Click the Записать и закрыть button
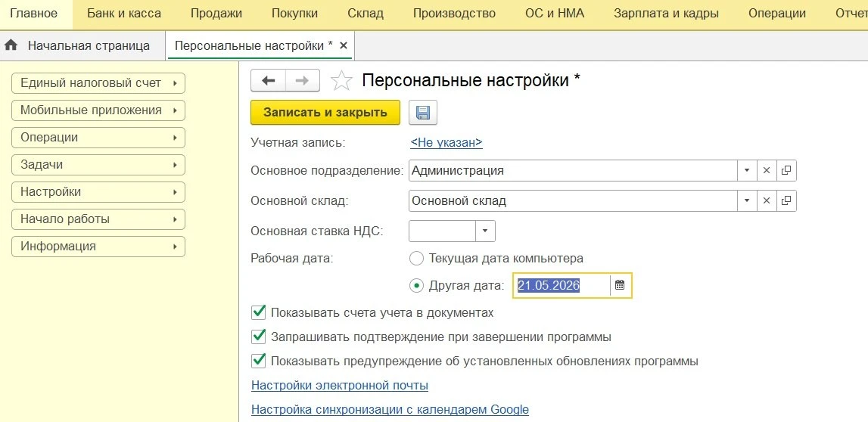868x422 pixels. [325, 112]
